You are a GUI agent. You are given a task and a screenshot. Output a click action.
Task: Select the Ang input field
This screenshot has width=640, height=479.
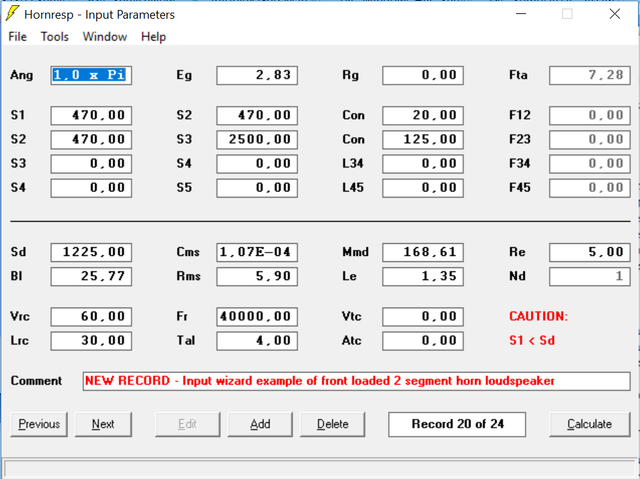pyautogui.click(x=91, y=75)
